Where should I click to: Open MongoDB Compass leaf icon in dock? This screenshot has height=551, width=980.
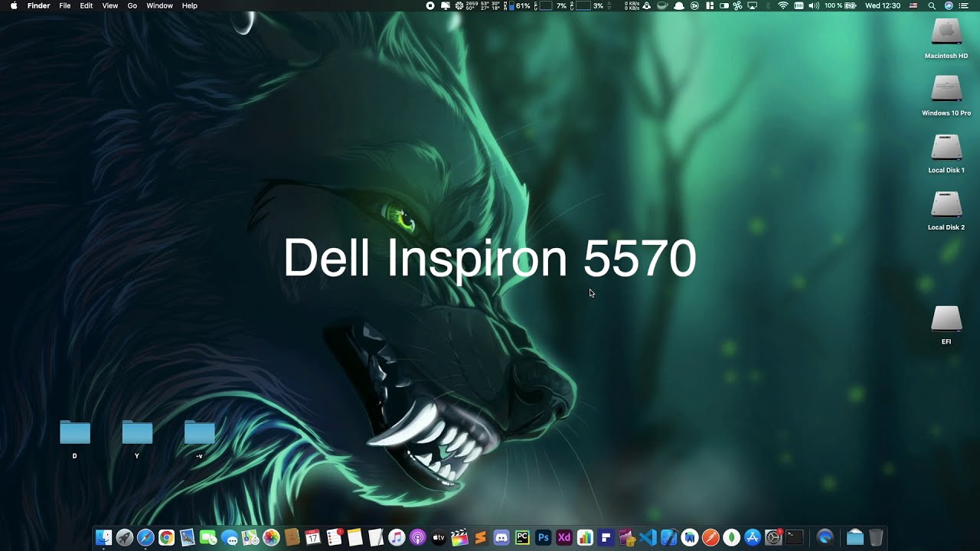[x=731, y=538]
